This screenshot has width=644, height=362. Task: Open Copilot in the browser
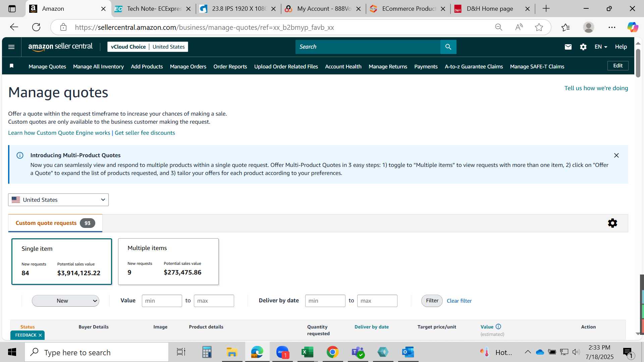click(633, 27)
